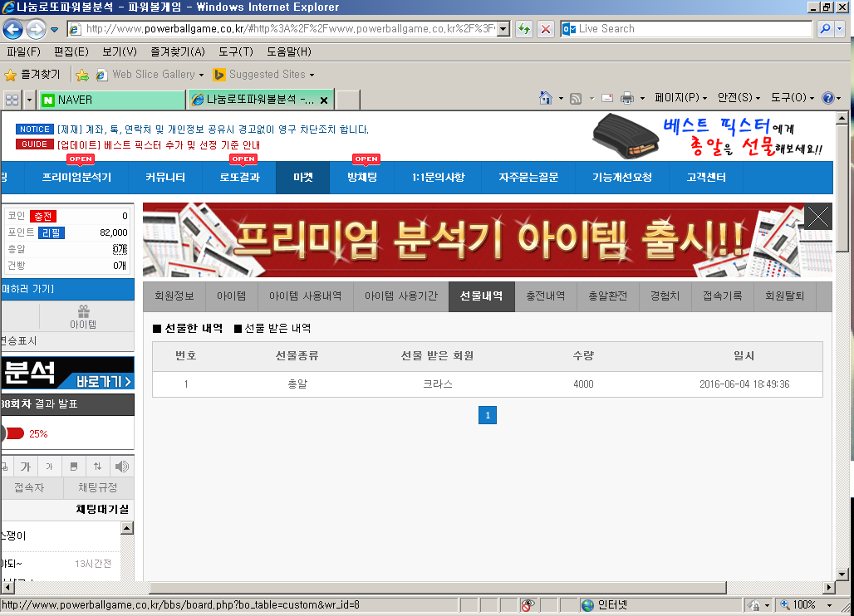Open the recent pages dropdown beside Forward
Viewport: 854px width, 616px height.
55,29
